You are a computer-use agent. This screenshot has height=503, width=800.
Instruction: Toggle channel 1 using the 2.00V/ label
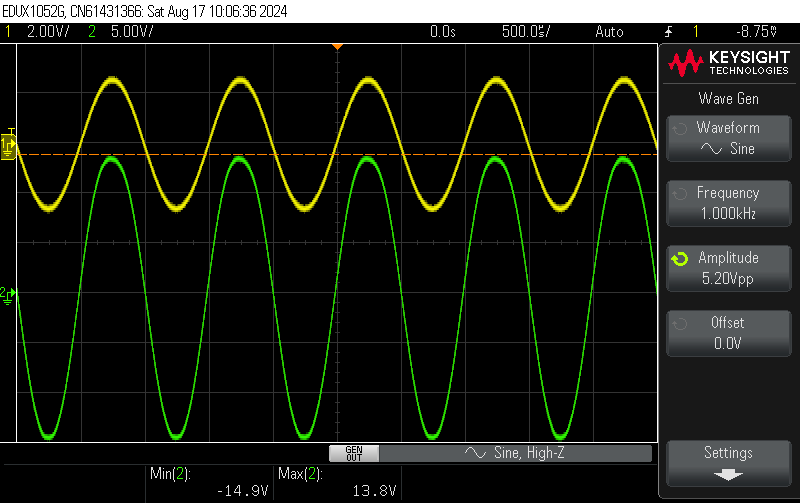coord(40,32)
